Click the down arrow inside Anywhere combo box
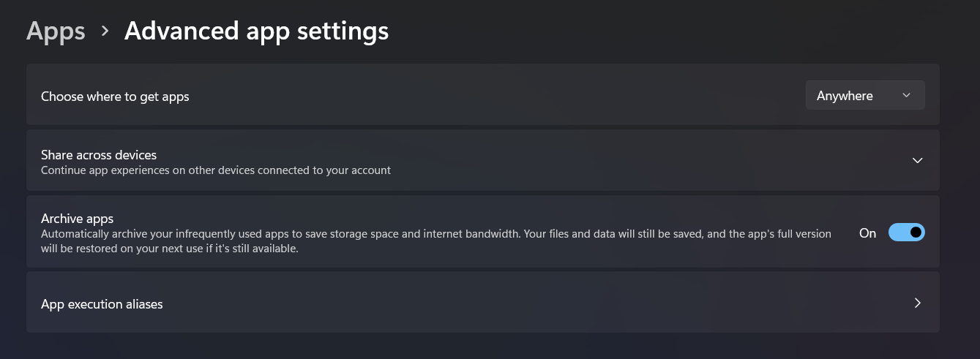Screen dimensions: 980x359 (x=906, y=95)
